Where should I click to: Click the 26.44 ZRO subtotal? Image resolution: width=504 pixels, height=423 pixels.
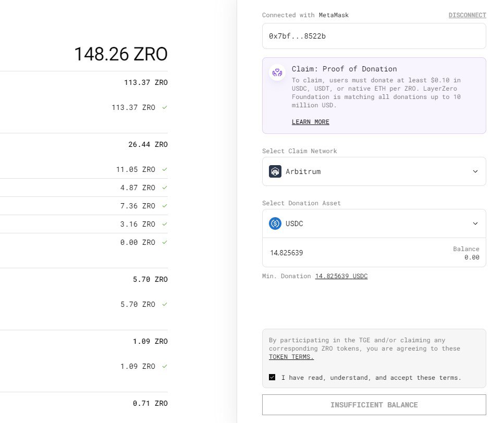coord(148,144)
